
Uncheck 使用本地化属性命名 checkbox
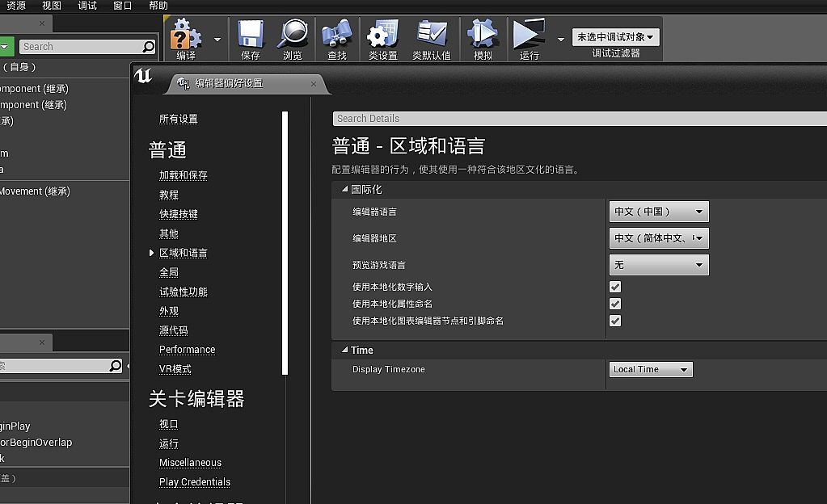(x=615, y=304)
